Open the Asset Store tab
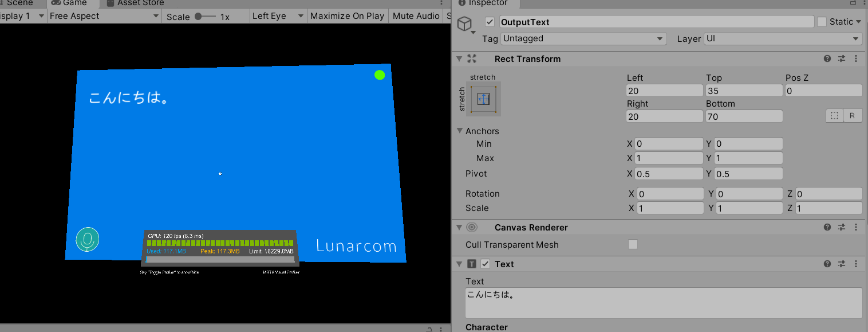The width and height of the screenshot is (868, 332). coord(135,3)
